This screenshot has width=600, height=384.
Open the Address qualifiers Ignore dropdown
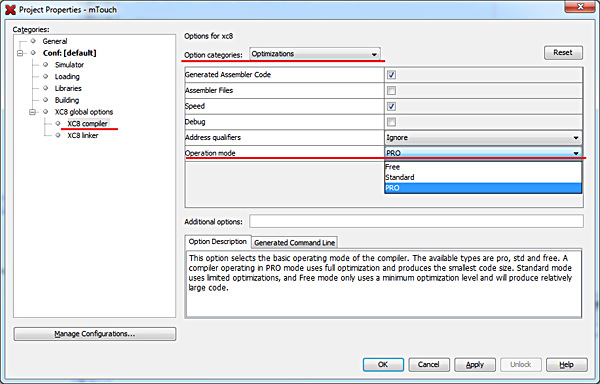[x=483, y=137]
